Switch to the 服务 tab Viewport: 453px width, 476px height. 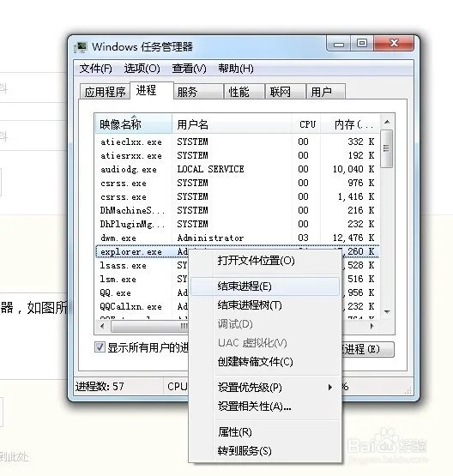tap(198, 92)
